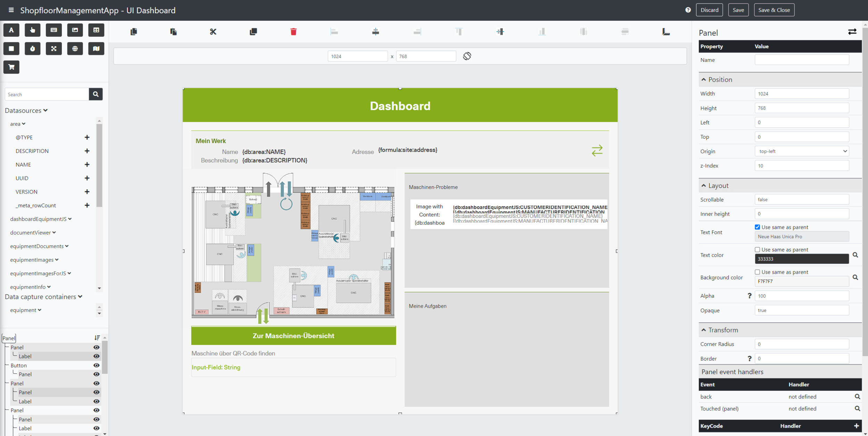Screen dimensions: 868x436
Task: Hide the Button item in element tree
Action: (x=96, y=365)
